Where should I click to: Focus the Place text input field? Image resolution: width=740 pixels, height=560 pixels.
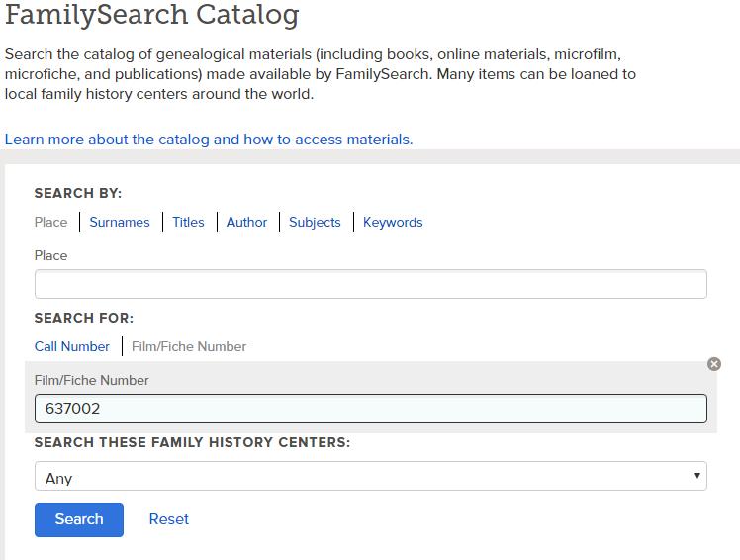[370, 284]
